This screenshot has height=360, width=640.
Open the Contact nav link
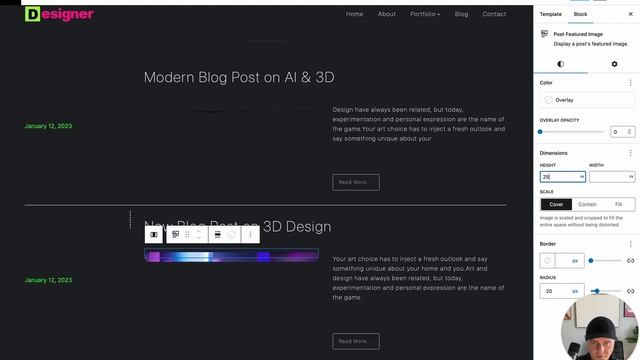(x=494, y=14)
